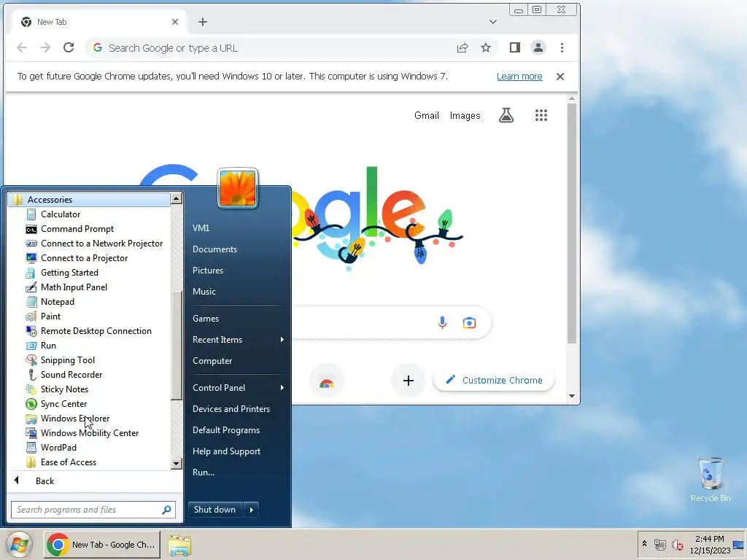The width and height of the screenshot is (747, 560).
Task: Close the New Tab tab
Action: [x=175, y=22]
